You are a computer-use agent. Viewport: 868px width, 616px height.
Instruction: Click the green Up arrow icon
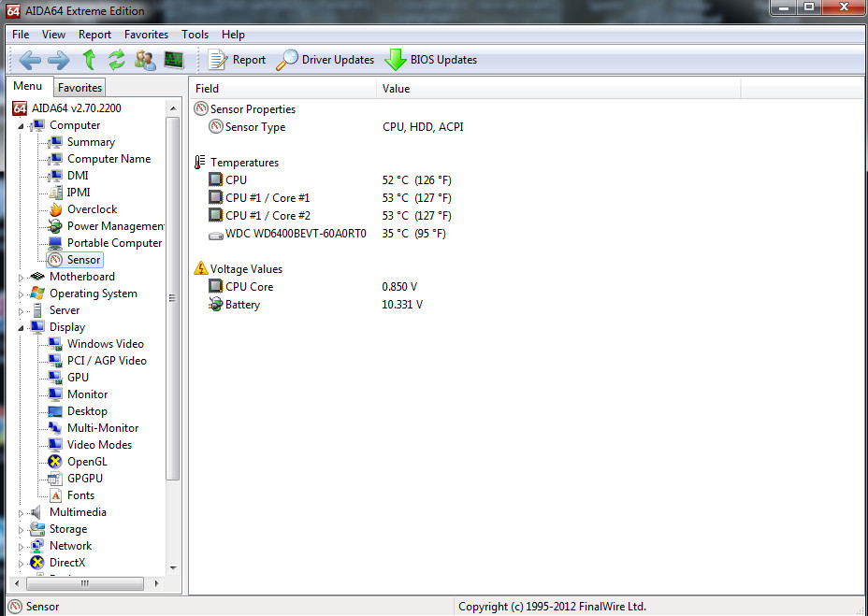click(x=89, y=59)
